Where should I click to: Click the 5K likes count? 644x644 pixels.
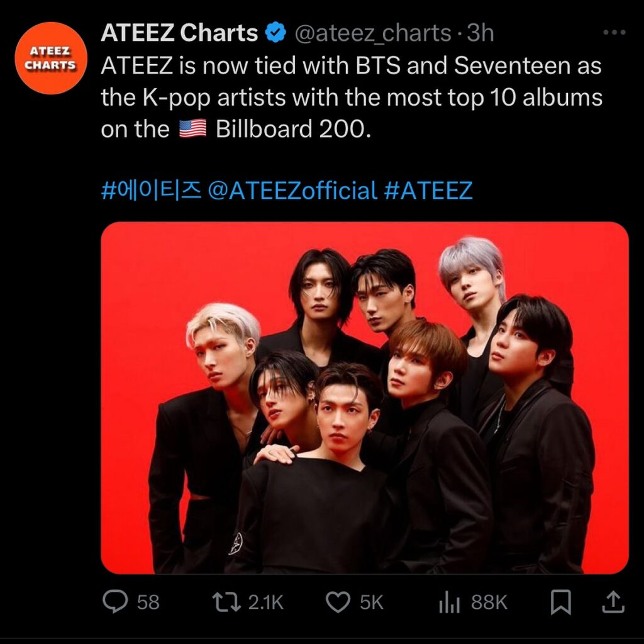click(371, 602)
